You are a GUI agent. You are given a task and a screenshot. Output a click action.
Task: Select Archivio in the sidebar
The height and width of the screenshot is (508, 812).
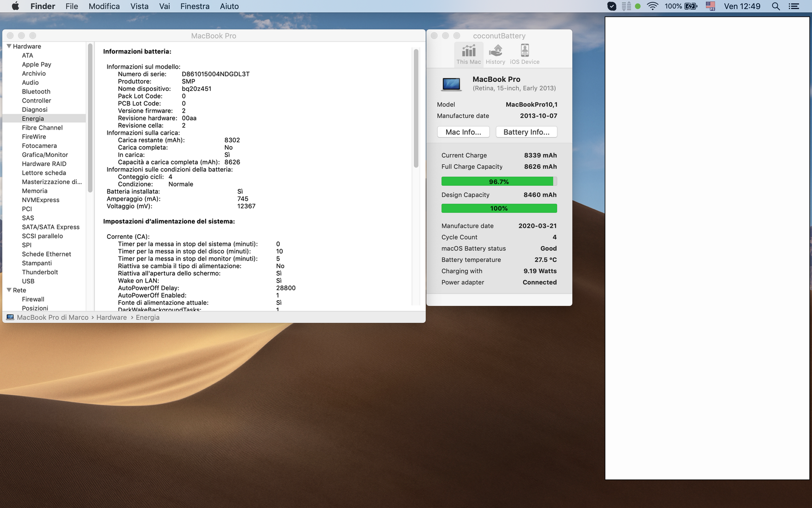coord(33,73)
